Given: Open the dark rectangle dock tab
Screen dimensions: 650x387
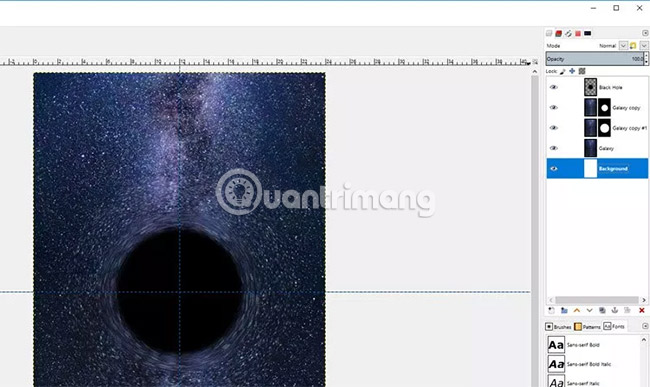Looking at the screenshot, I should (x=588, y=33).
